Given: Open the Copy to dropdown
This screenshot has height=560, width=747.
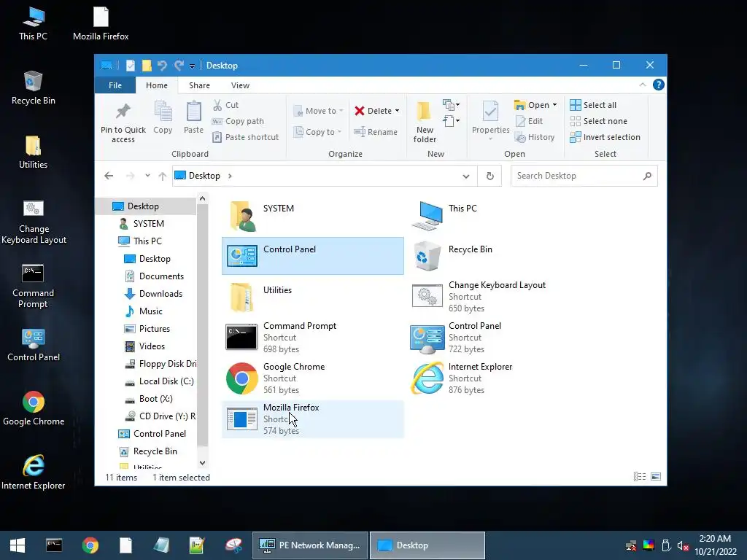Looking at the screenshot, I should (x=317, y=132).
